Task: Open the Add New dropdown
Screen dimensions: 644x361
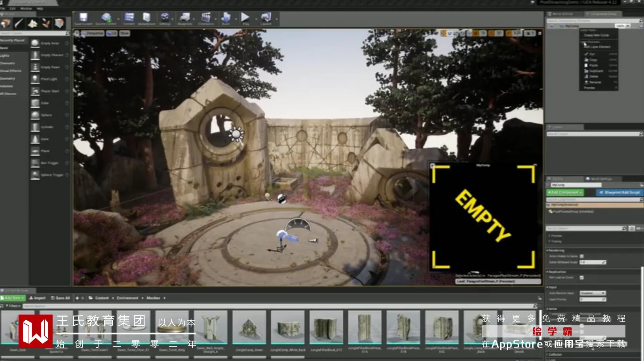Action: 13,298
